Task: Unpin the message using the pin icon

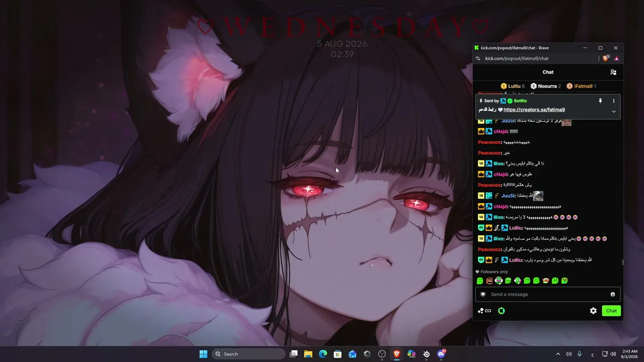Action: coord(600,101)
